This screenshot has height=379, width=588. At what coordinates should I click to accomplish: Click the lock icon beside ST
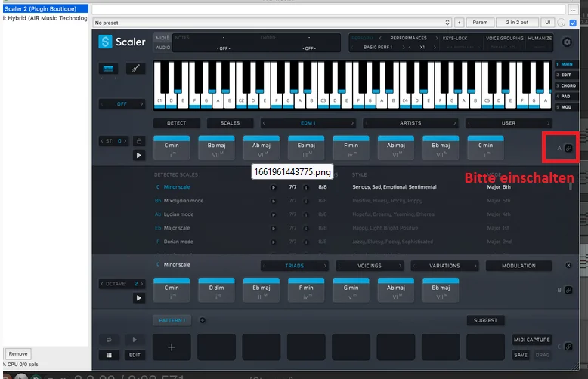point(139,141)
